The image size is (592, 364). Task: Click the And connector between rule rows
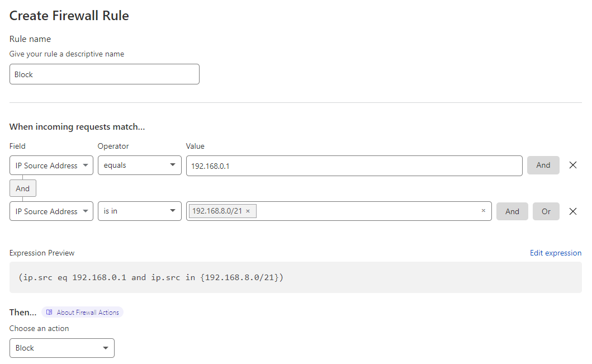click(x=23, y=188)
